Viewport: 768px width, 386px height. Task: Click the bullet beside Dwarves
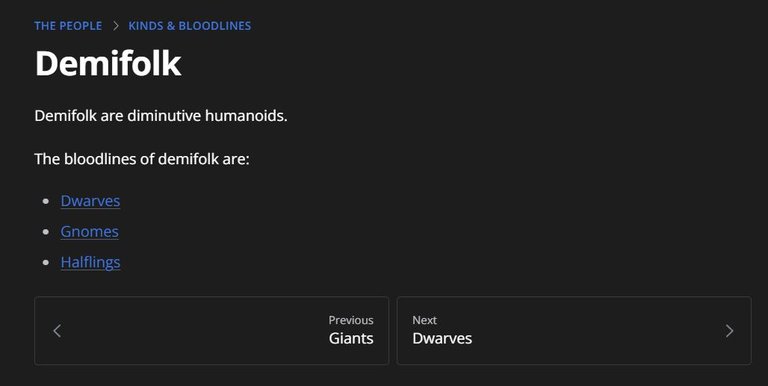pyautogui.click(x=46, y=201)
